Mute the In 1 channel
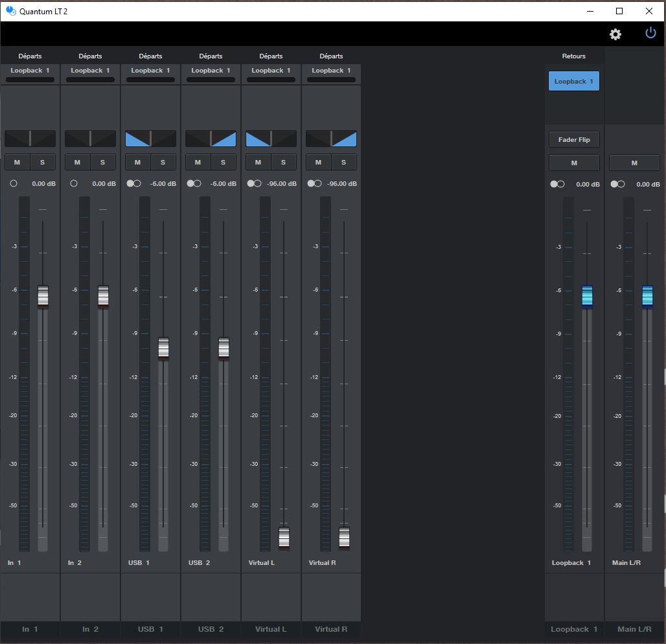The image size is (666, 644). pos(17,163)
